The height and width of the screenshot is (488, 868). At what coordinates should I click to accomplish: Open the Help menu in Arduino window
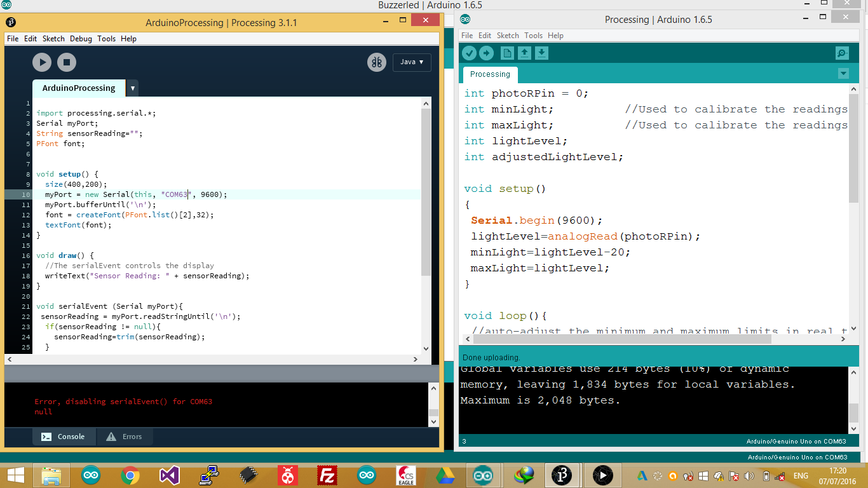555,36
